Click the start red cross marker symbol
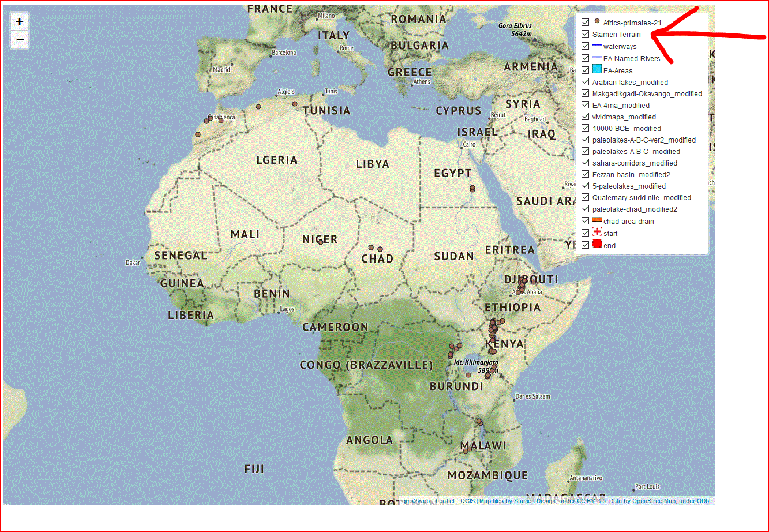The height and width of the screenshot is (532, 769). 596,233
